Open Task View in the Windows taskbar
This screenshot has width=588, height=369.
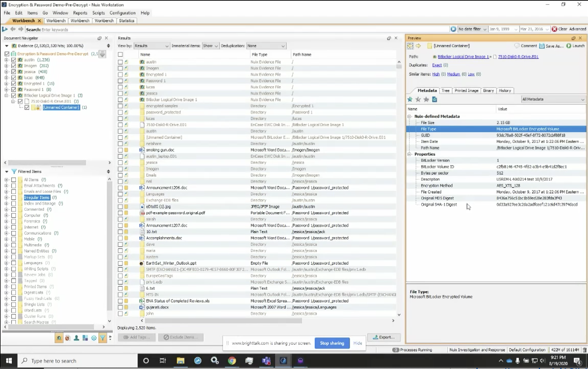pos(163,361)
